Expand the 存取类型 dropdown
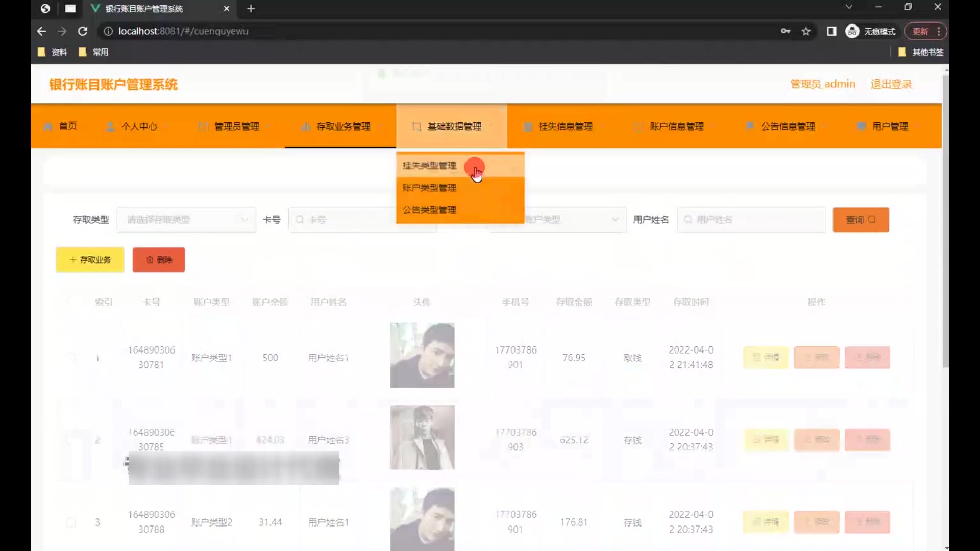980x551 pixels. 186,220
